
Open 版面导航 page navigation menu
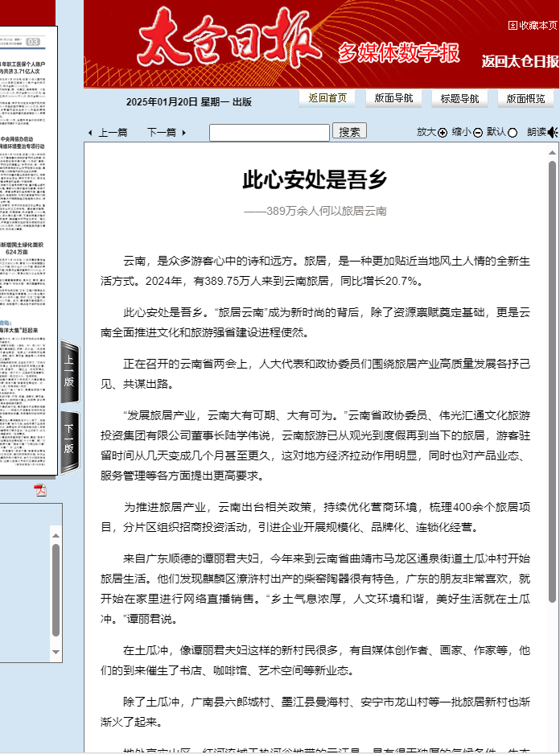tap(393, 98)
